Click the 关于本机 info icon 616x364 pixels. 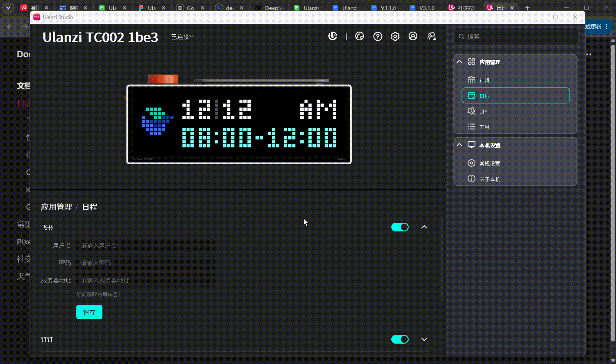pyautogui.click(x=472, y=179)
